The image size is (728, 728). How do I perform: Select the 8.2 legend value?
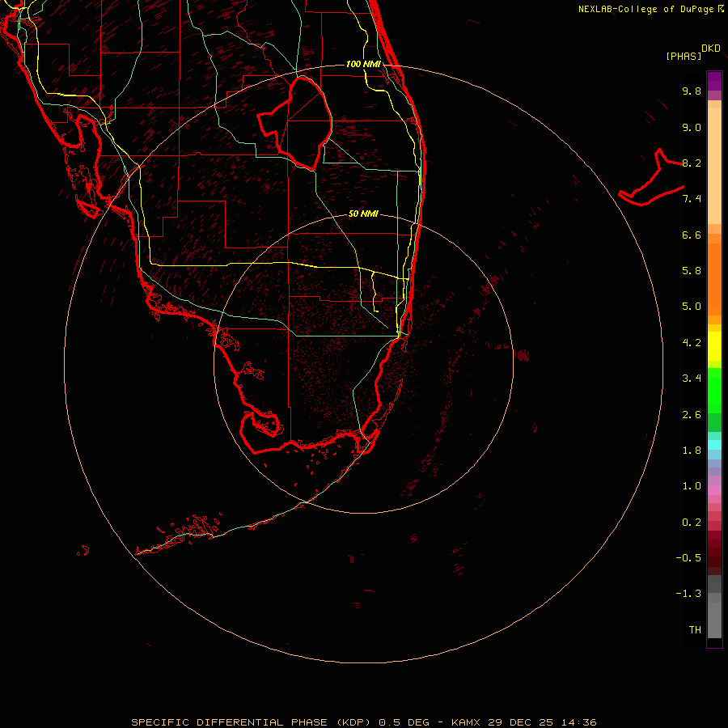[x=692, y=163]
